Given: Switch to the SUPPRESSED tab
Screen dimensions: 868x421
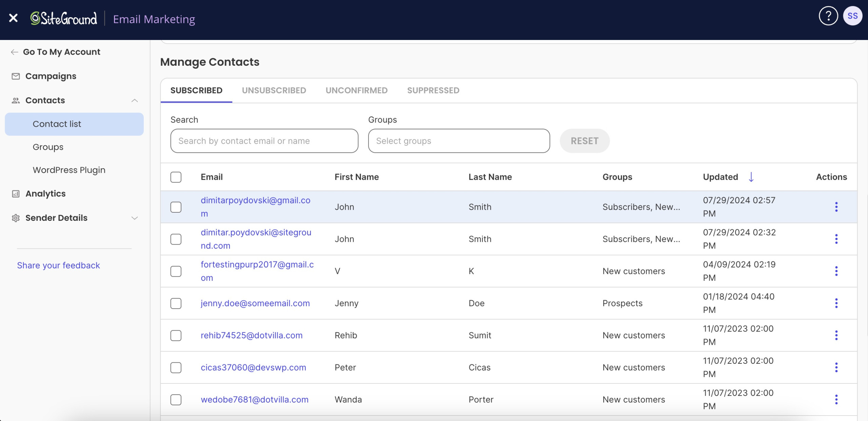Looking at the screenshot, I should [x=433, y=90].
